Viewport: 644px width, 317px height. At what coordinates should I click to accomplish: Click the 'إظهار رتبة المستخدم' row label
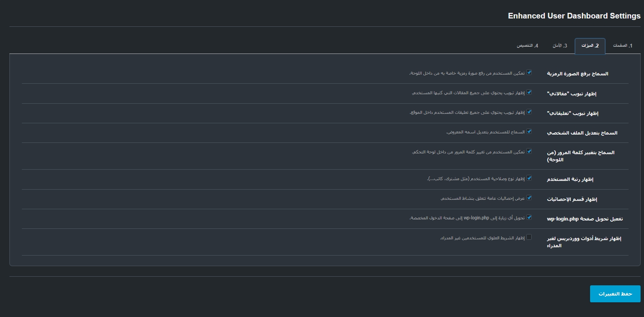[570, 179]
